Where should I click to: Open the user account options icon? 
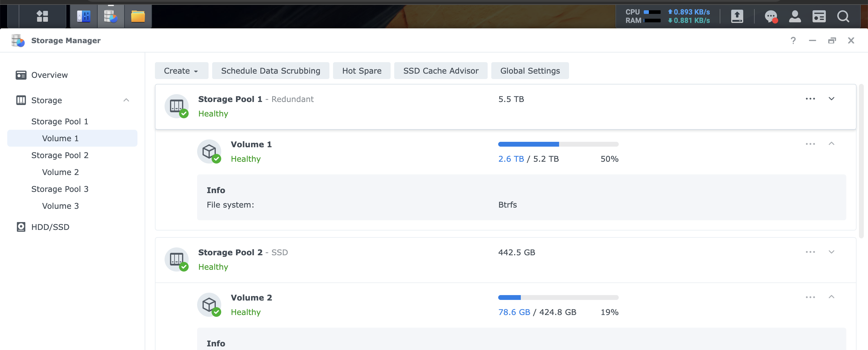pos(795,16)
